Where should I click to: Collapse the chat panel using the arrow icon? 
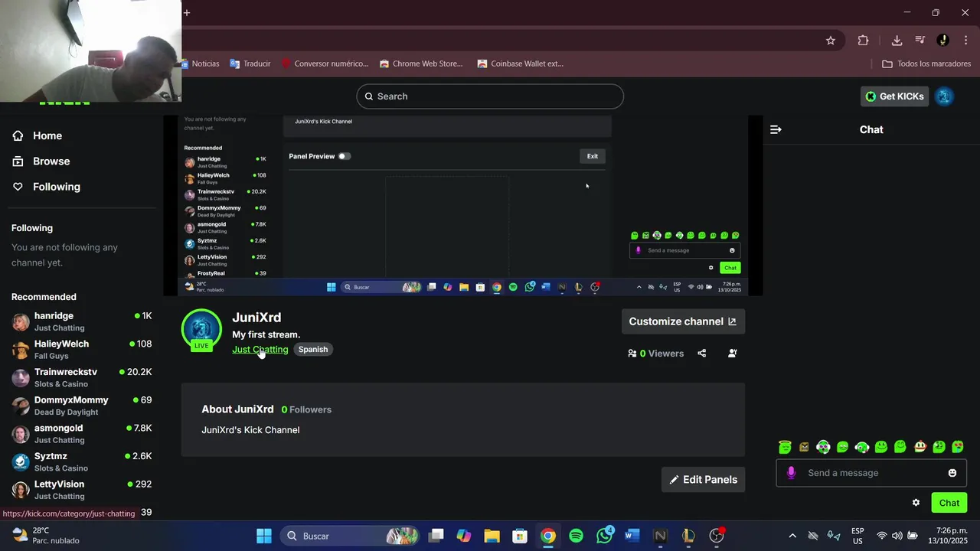point(776,130)
